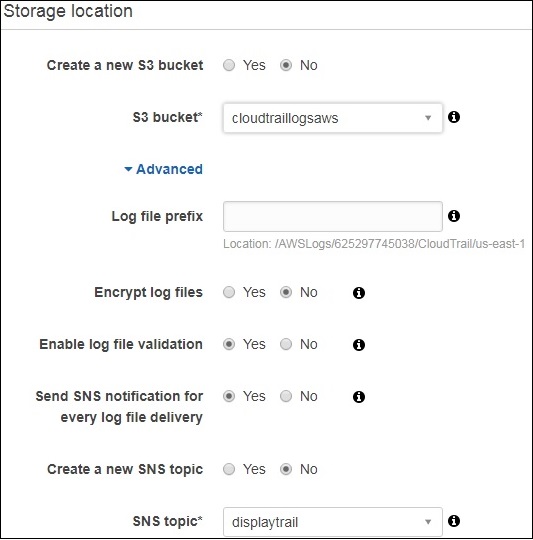Select No for Create a new SNS topic
Screen dimensions: 533x540
coord(286,469)
